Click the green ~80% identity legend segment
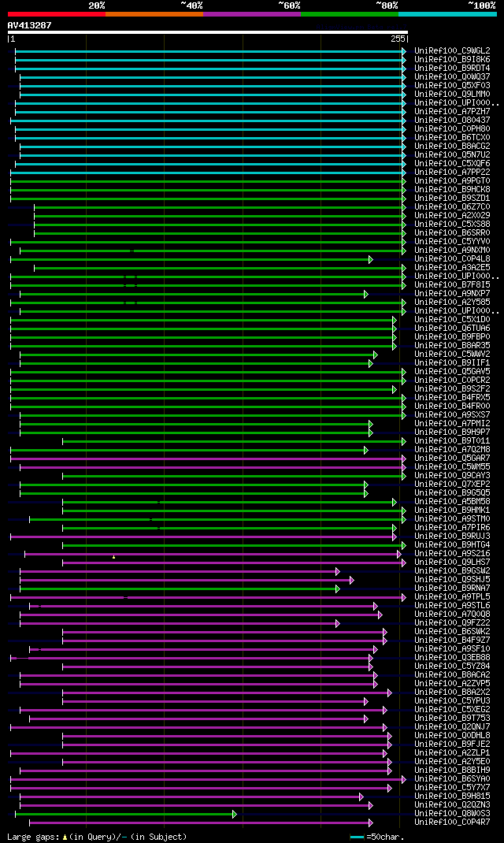Image resolution: width=504 pixels, height=843 pixels. 350,14
